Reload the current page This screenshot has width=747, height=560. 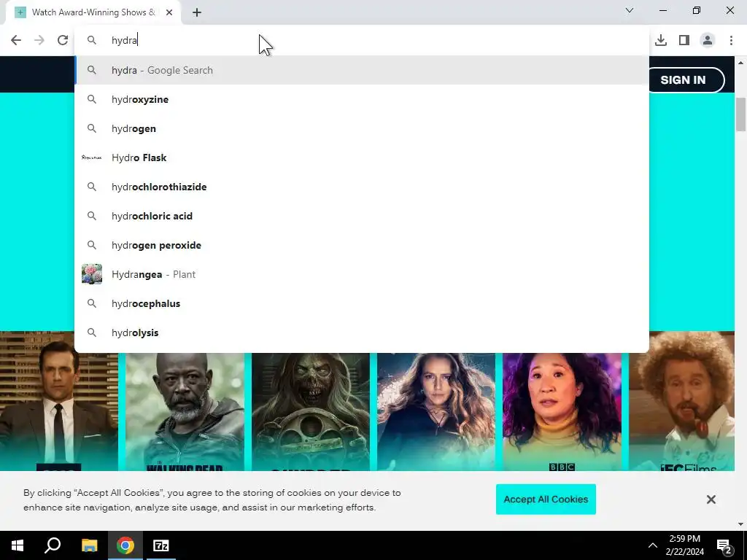point(63,41)
